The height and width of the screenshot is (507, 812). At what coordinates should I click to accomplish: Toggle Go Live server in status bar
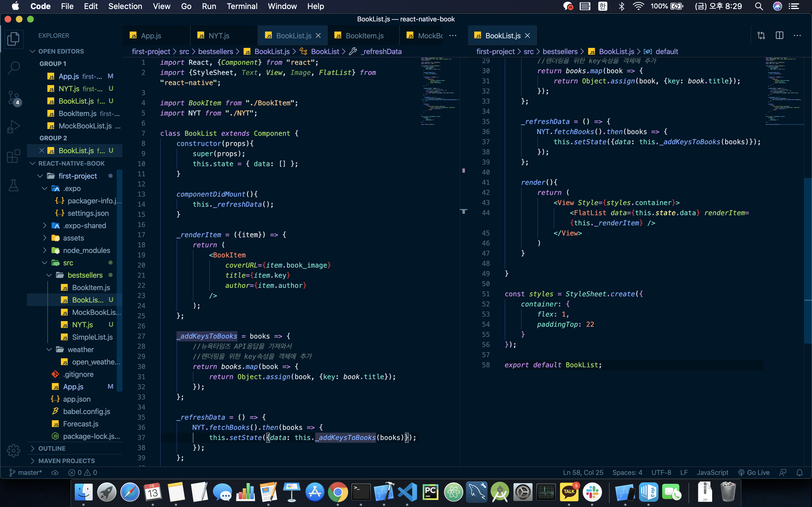point(754,472)
